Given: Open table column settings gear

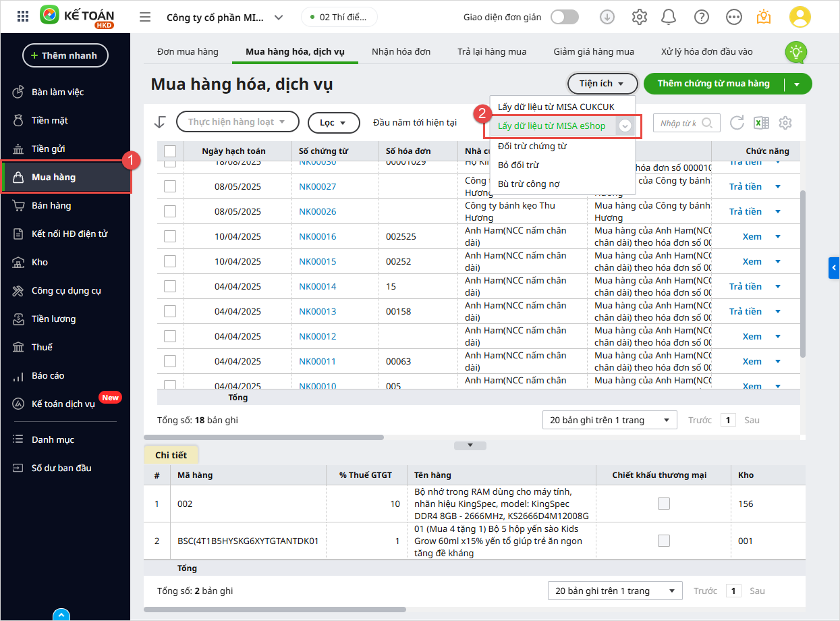Looking at the screenshot, I should click(785, 123).
